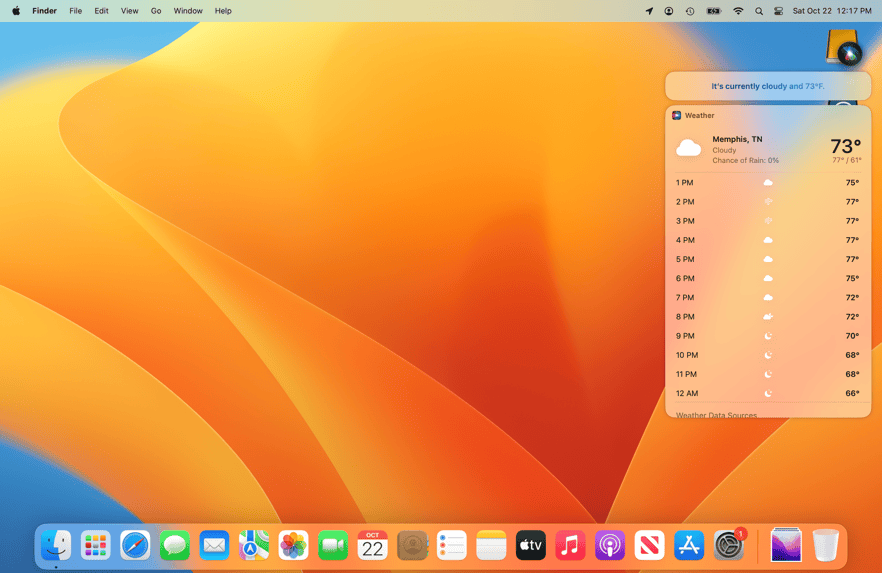The image size is (882, 573).
Task: Click the Chance of Rain: 0% text
Action: click(x=745, y=160)
